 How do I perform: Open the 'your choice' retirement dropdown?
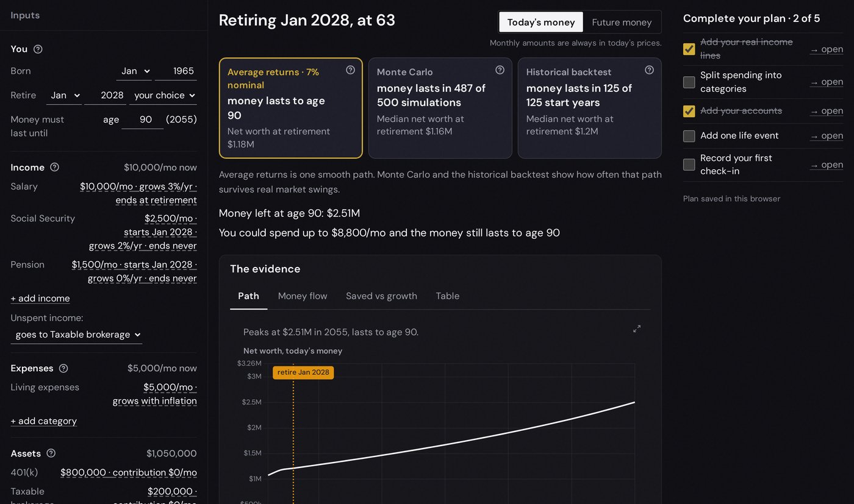(163, 96)
